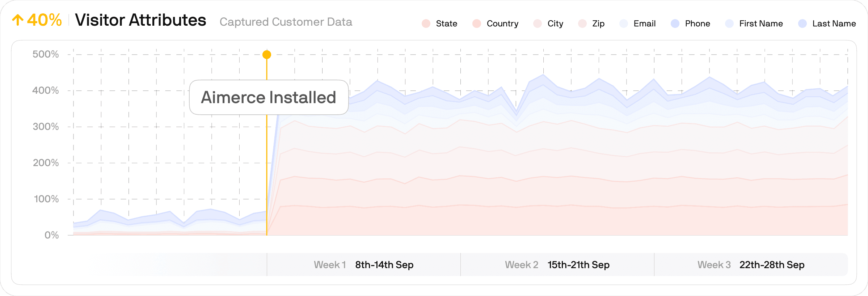Click the yellow up arrow icon
Image resolution: width=868 pixels, height=296 pixels.
(x=18, y=20)
